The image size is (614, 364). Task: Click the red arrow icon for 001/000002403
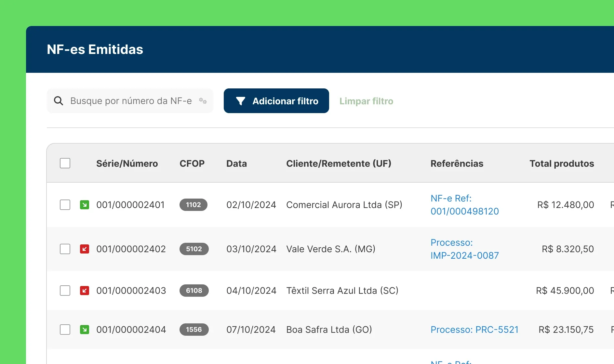85,291
